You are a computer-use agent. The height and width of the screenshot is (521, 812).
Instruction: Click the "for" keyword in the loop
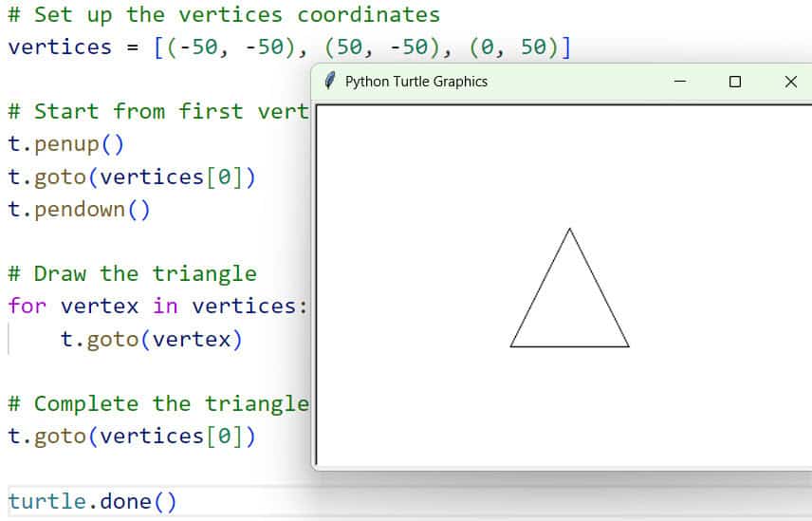(27, 307)
